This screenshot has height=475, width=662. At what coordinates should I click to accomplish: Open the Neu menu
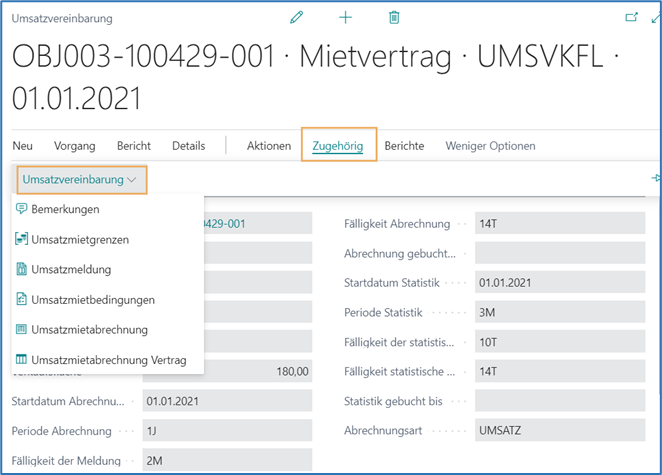click(x=22, y=146)
